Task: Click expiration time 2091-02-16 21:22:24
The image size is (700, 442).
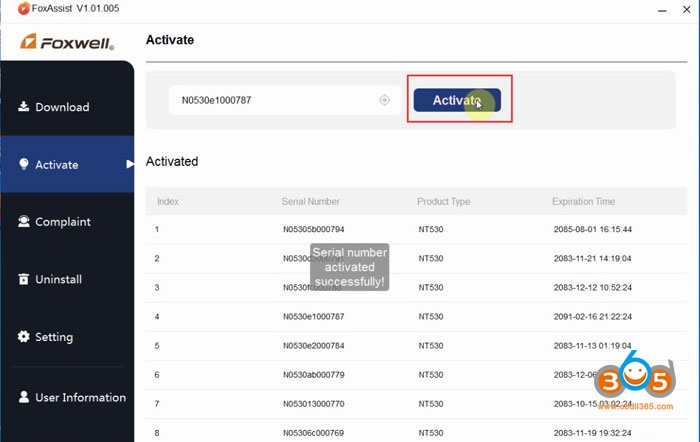Action: [593, 317]
